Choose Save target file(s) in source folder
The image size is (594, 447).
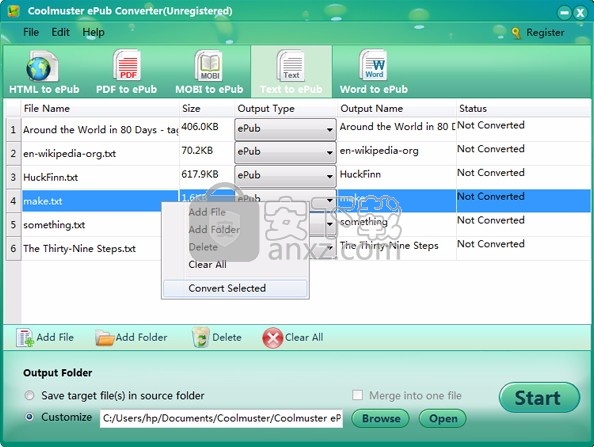tap(29, 395)
